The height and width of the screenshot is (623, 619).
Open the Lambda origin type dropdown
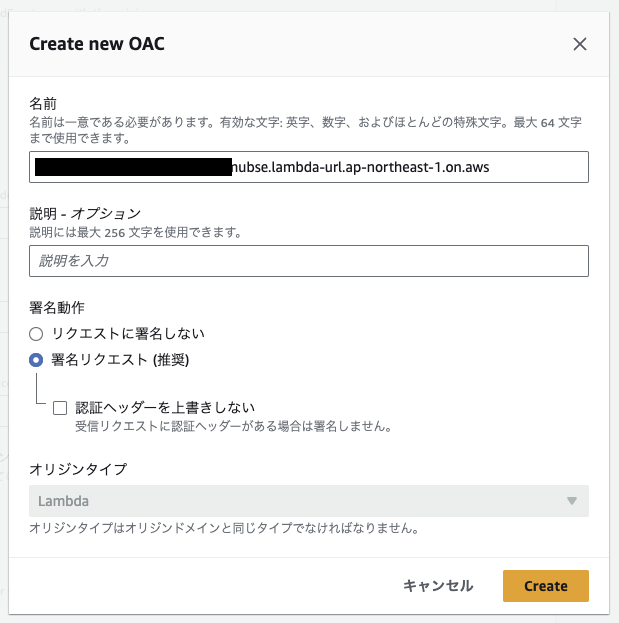click(309, 501)
